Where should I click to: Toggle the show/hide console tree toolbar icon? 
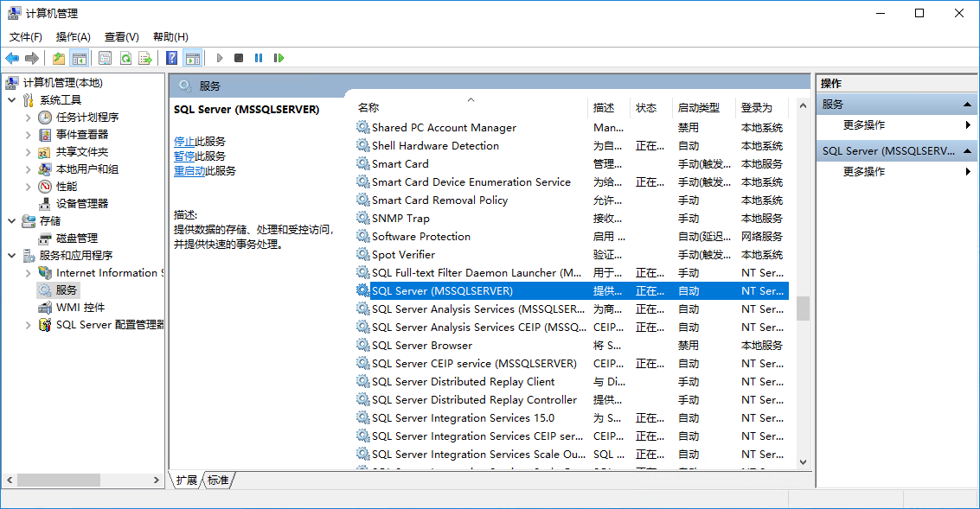pos(80,58)
